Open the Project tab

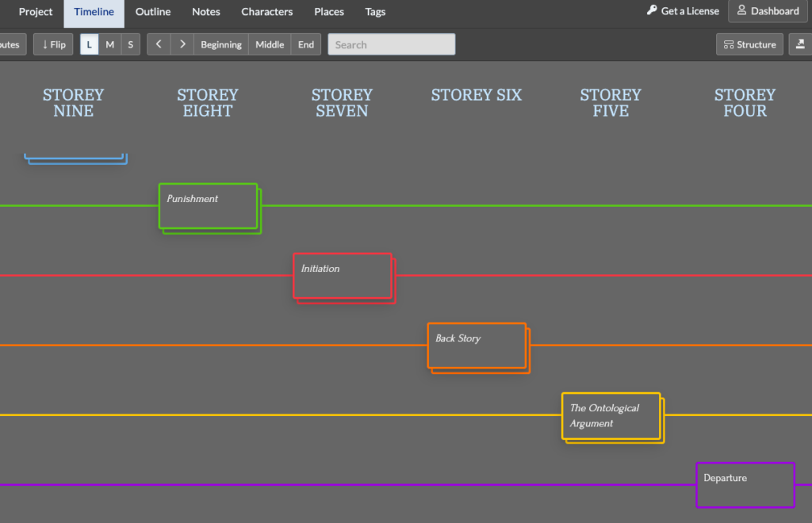(35, 11)
